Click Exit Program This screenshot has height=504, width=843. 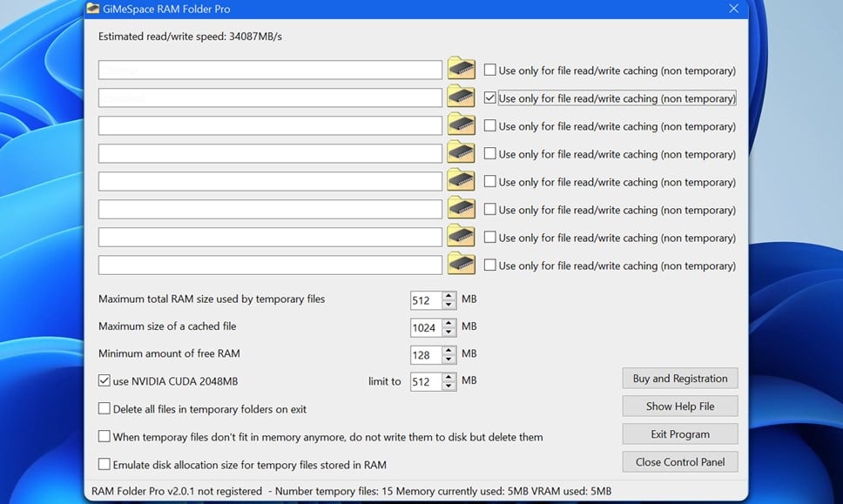point(680,434)
